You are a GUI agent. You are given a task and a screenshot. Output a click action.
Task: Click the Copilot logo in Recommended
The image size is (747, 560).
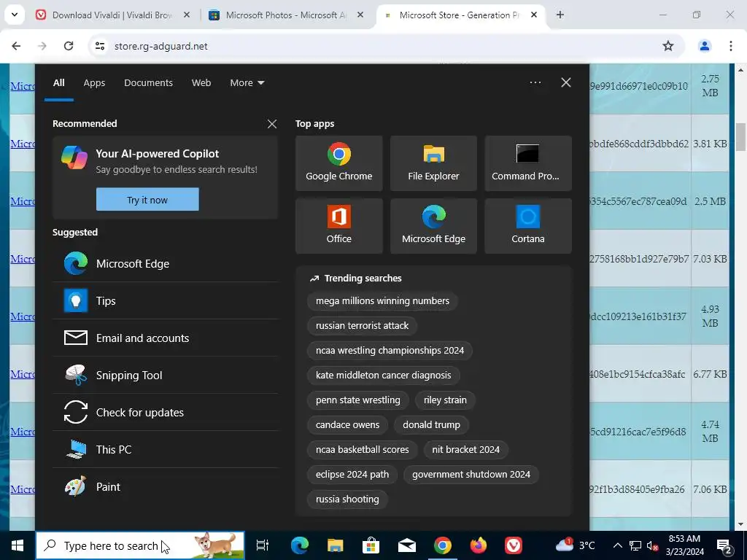tap(74, 157)
